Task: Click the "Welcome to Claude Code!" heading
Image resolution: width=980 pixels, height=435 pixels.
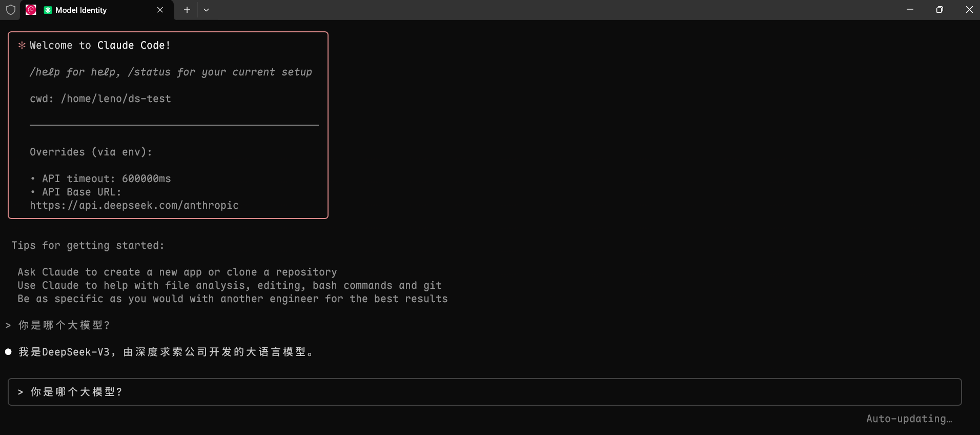Action: coord(100,45)
